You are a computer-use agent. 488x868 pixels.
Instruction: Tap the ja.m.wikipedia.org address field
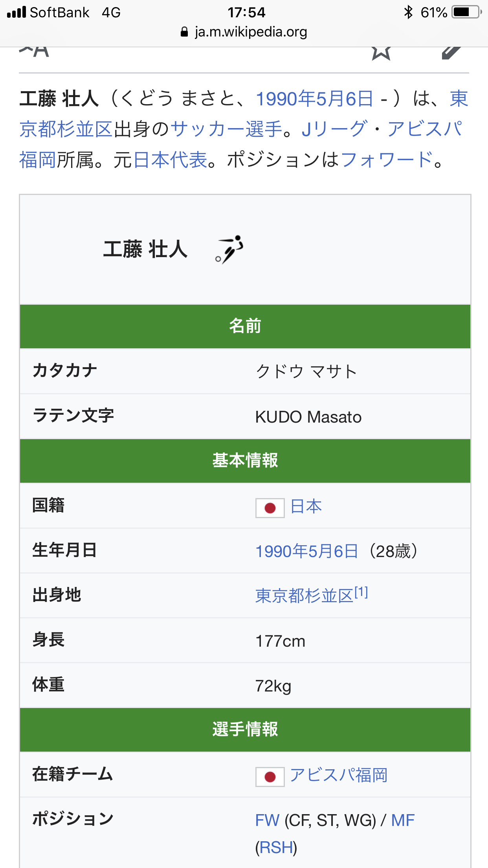(251, 32)
